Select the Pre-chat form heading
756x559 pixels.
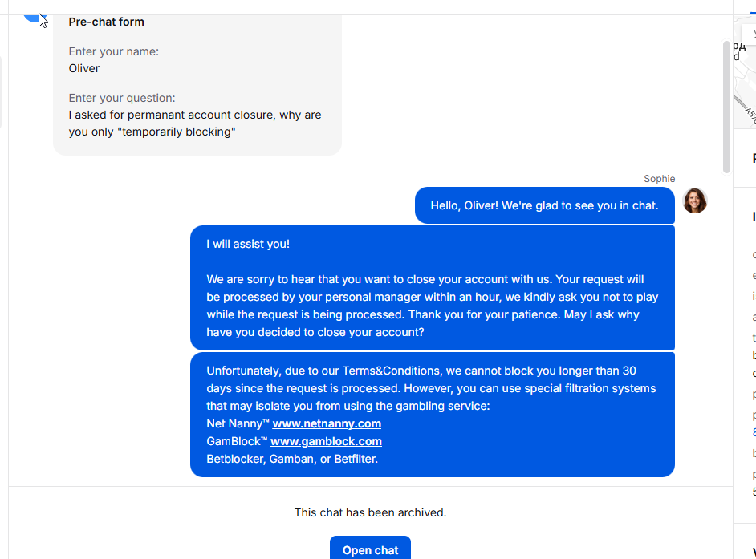pyautogui.click(x=106, y=22)
